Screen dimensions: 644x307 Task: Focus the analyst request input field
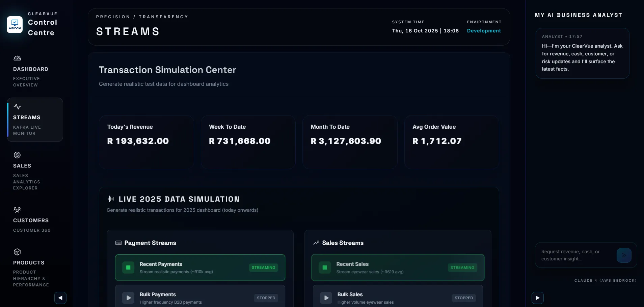coord(577,255)
